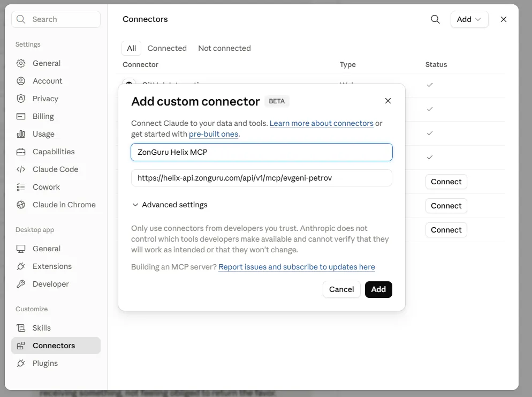Click the Usage bar chart icon
This screenshot has width=532, height=397.
(x=21, y=134)
